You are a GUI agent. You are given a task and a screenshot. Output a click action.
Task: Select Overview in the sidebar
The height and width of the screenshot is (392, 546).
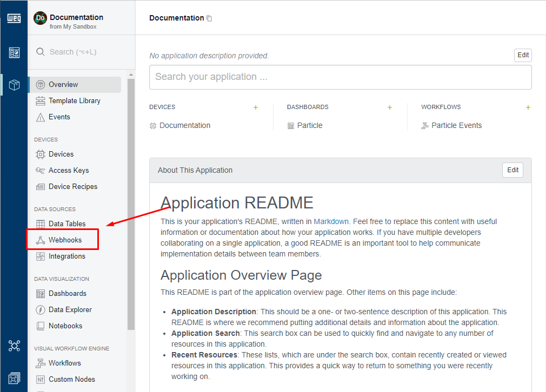tap(75, 85)
